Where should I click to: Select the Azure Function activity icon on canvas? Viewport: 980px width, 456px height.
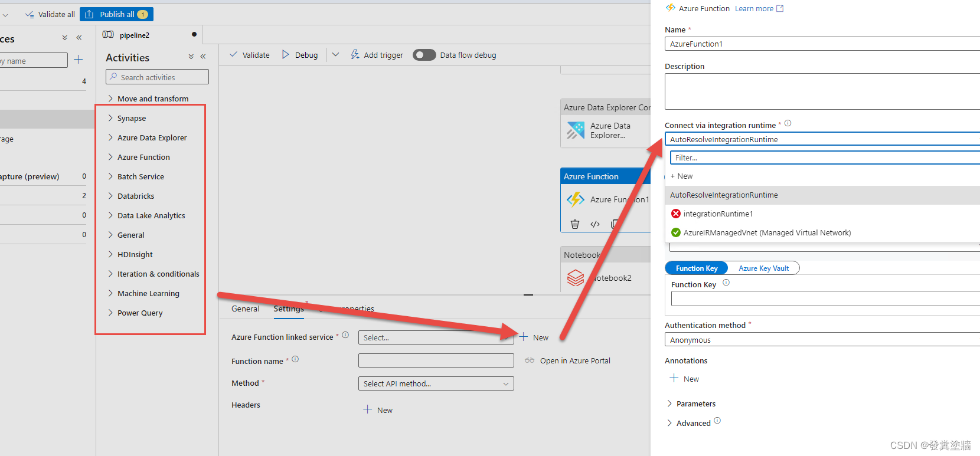click(x=576, y=199)
